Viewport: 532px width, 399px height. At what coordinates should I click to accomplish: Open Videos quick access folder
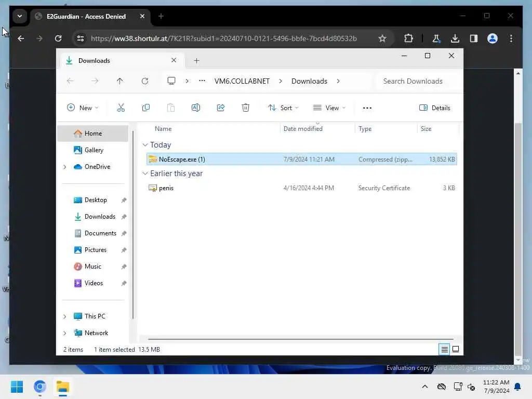(x=93, y=283)
